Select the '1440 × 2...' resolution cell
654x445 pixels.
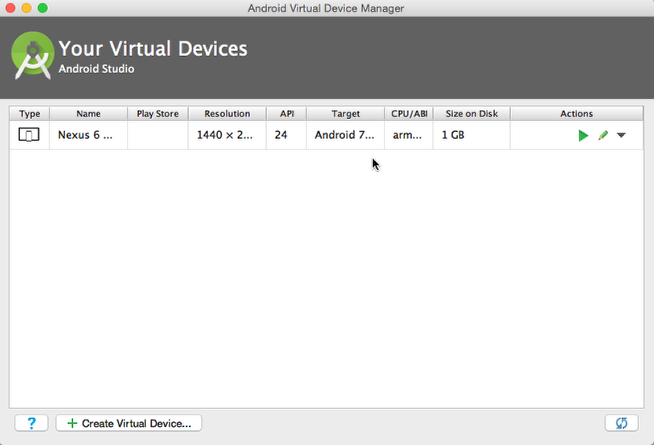[227, 135]
